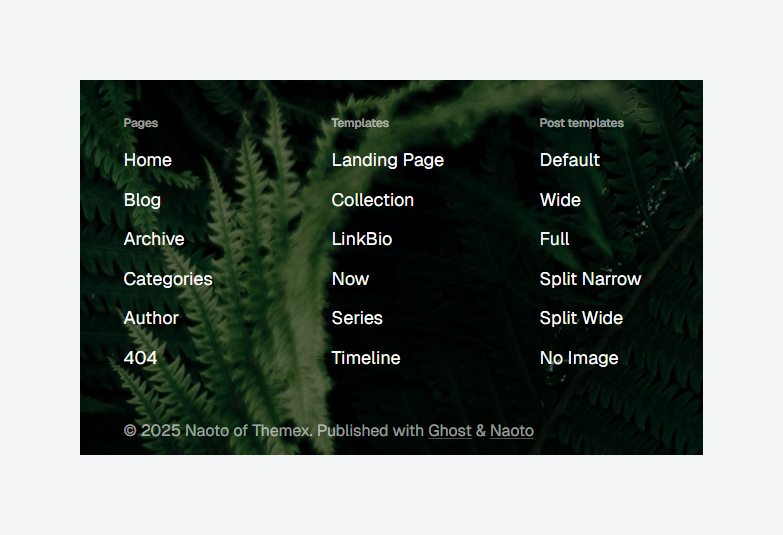This screenshot has width=783, height=535.
Task: Go to the Blog page
Action: tap(142, 200)
